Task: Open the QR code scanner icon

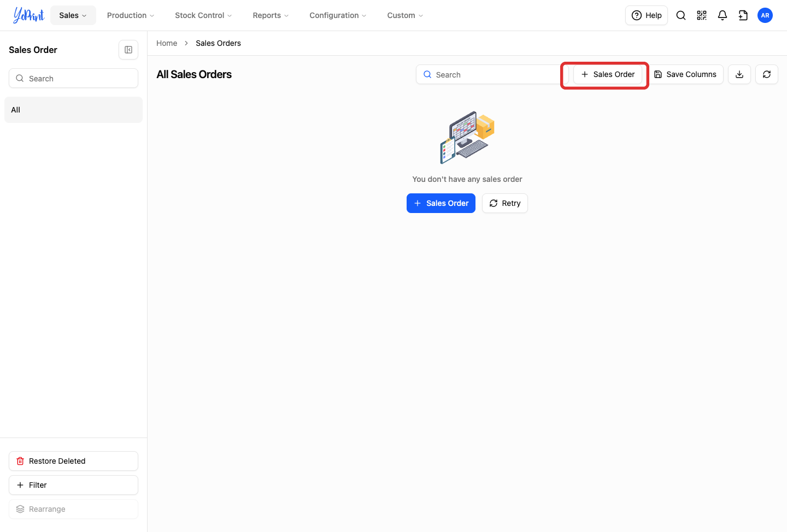Action: (702, 15)
